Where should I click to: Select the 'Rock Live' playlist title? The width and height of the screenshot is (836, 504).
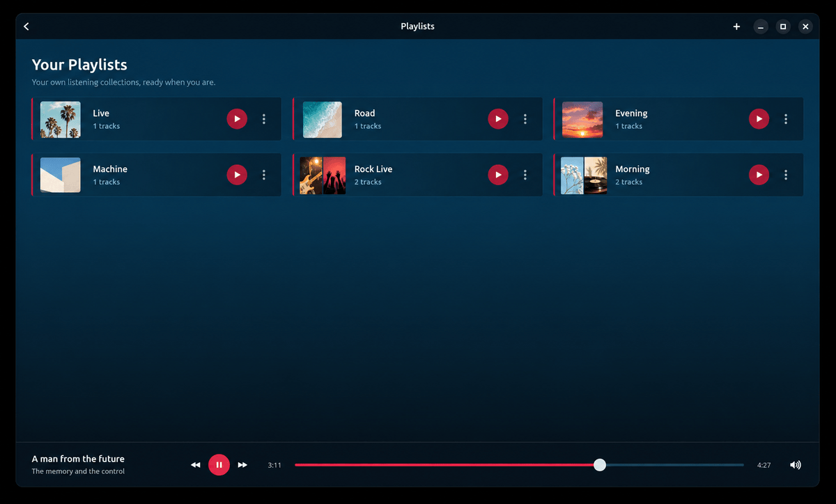click(373, 168)
